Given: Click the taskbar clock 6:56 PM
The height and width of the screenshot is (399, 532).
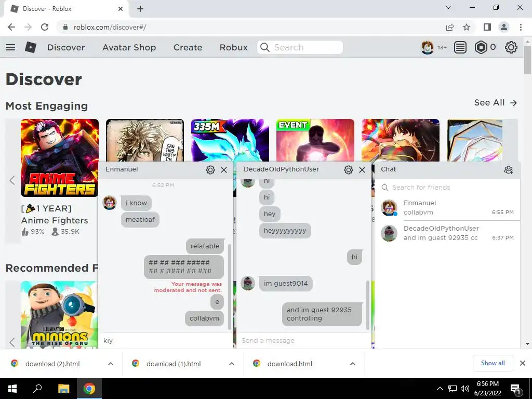Looking at the screenshot, I should point(487,389).
